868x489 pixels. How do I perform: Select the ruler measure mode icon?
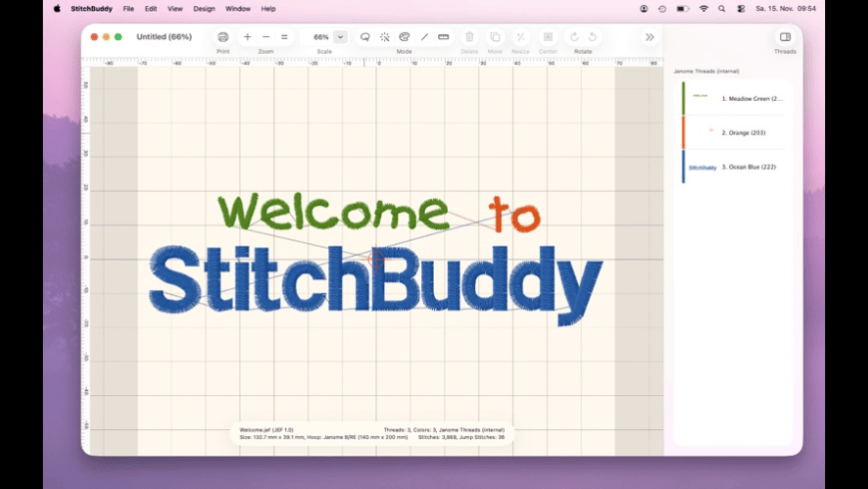[x=443, y=37]
